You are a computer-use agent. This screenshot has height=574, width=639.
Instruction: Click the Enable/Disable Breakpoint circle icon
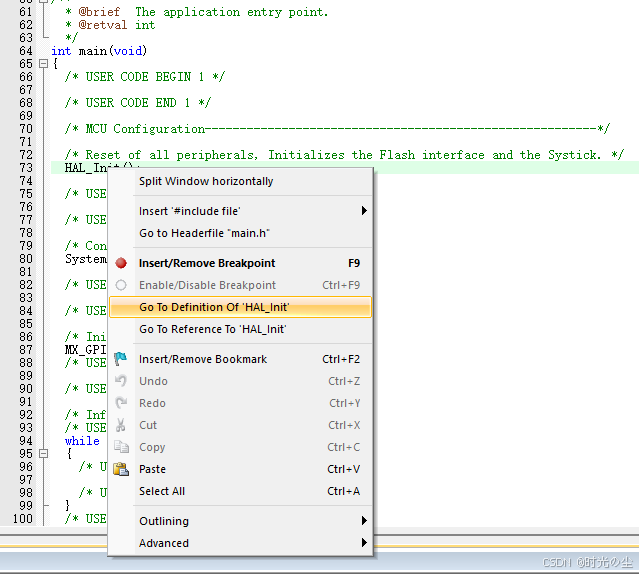point(121,285)
